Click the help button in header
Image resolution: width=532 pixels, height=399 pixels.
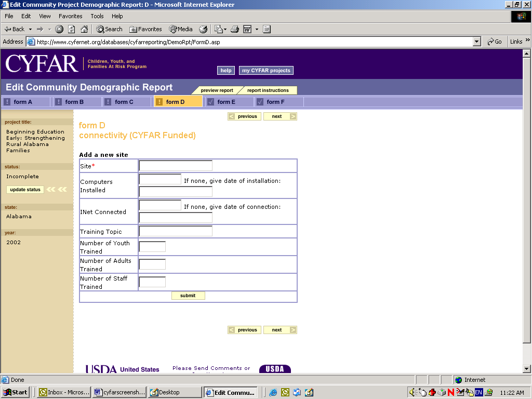[x=226, y=70]
